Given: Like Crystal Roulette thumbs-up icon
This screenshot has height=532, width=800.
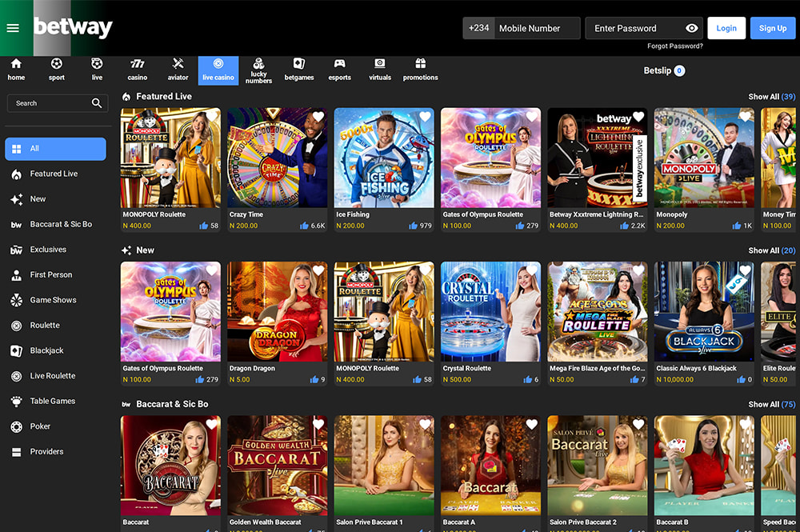Looking at the screenshot, I should pos(527,379).
